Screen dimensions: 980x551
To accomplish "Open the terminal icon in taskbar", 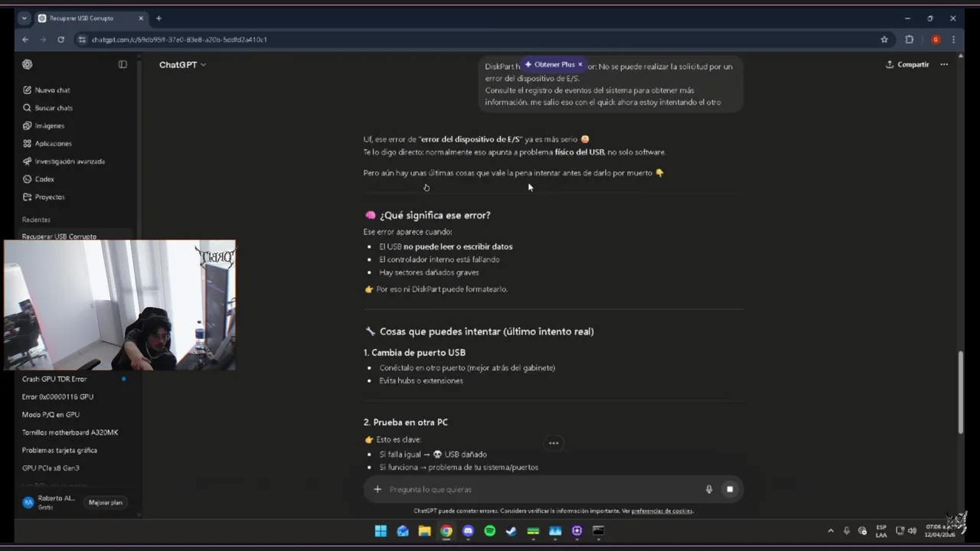I will point(599,531).
